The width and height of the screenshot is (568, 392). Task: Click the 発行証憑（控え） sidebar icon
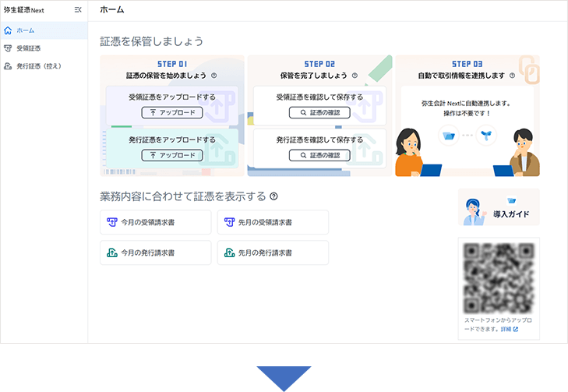8,66
